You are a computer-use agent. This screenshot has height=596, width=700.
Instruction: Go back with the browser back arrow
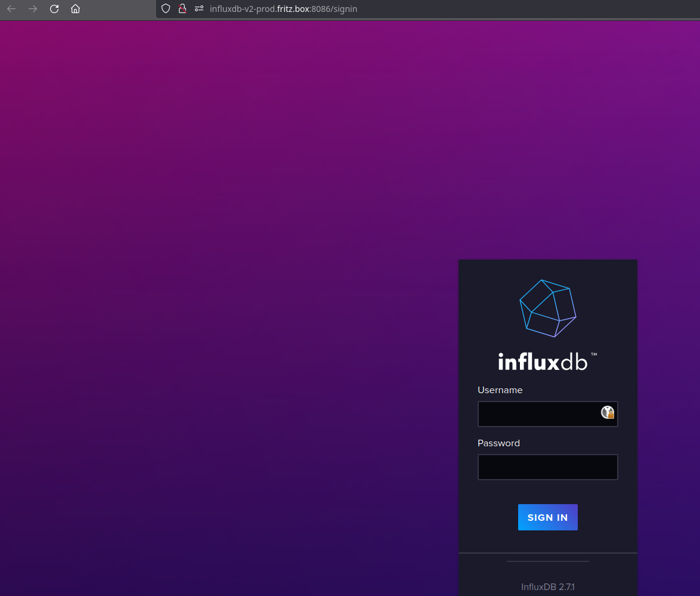(x=11, y=9)
